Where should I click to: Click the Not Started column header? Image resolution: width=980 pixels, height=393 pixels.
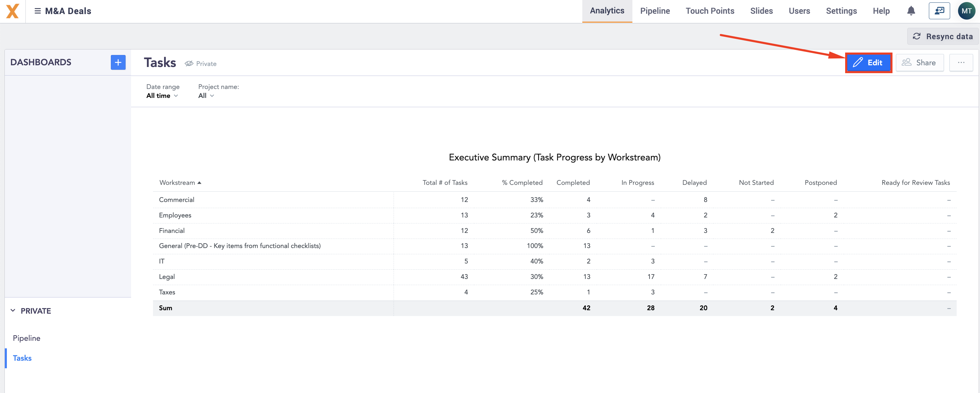tap(756, 183)
